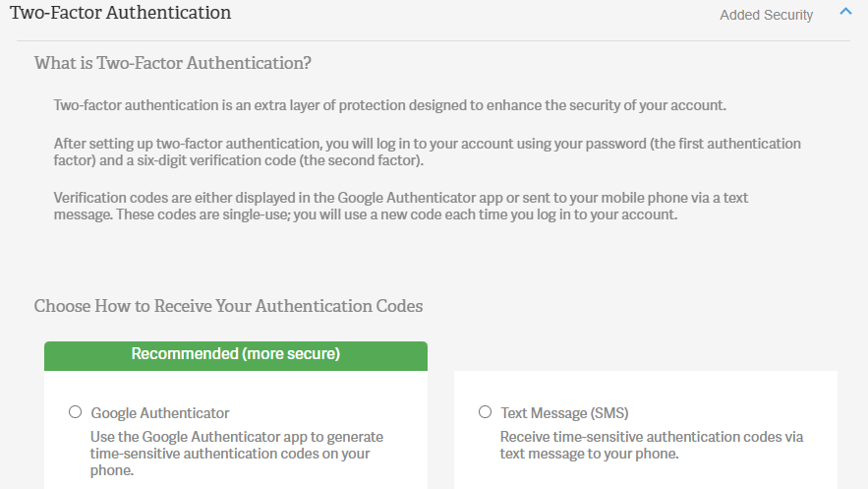Click the green Recommended (more secure) banner
The image size is (868, 489).
click(x=236, y=356)
